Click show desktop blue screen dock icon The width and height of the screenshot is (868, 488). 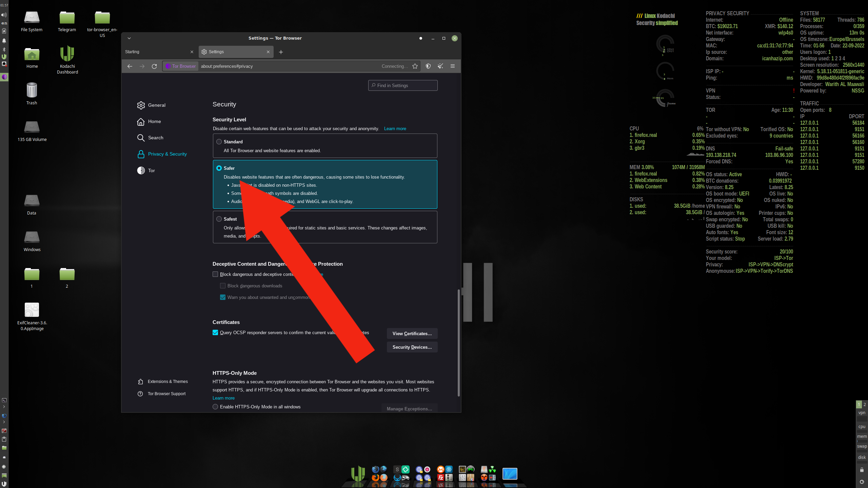pos(510,473)
